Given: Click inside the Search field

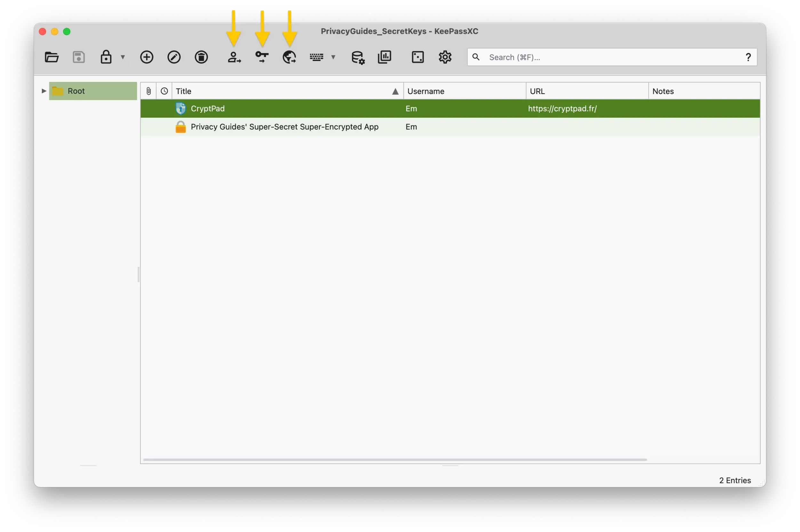Looking at the screenshot, I should (x=577, y=57).
